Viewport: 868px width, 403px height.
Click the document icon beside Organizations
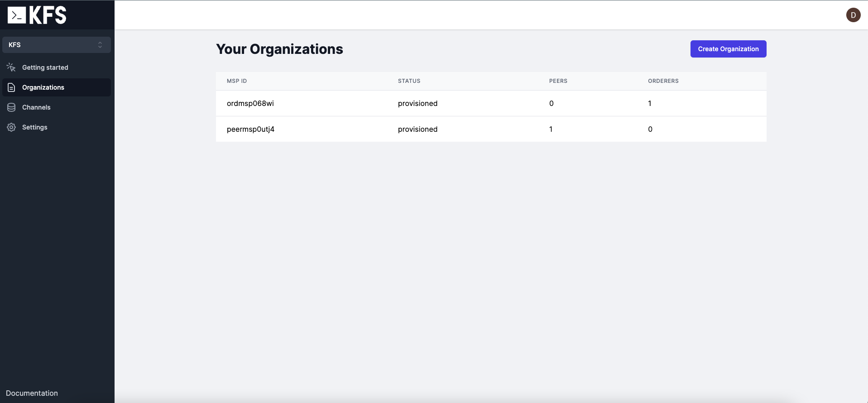11,87
